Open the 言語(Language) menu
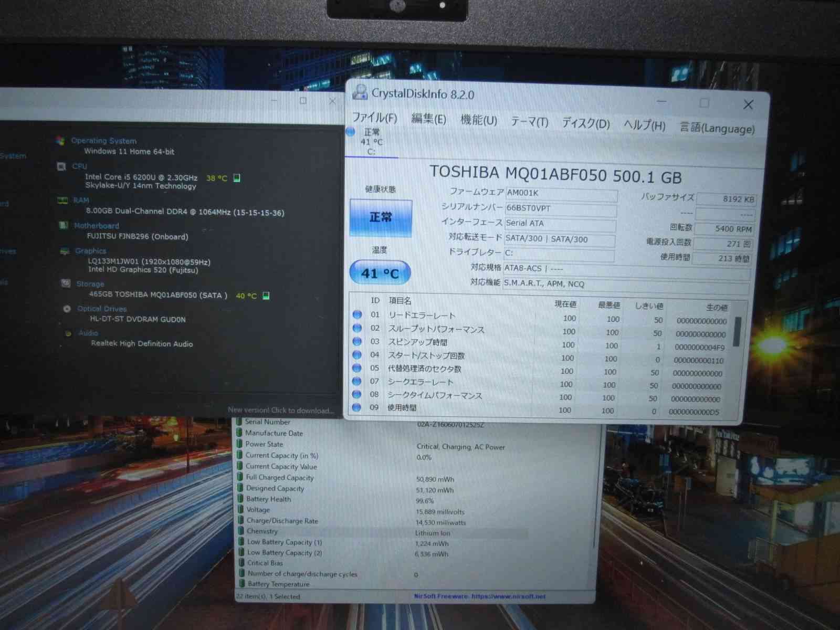840x630 pixels. pyautogui.click(x=717, y=128)
